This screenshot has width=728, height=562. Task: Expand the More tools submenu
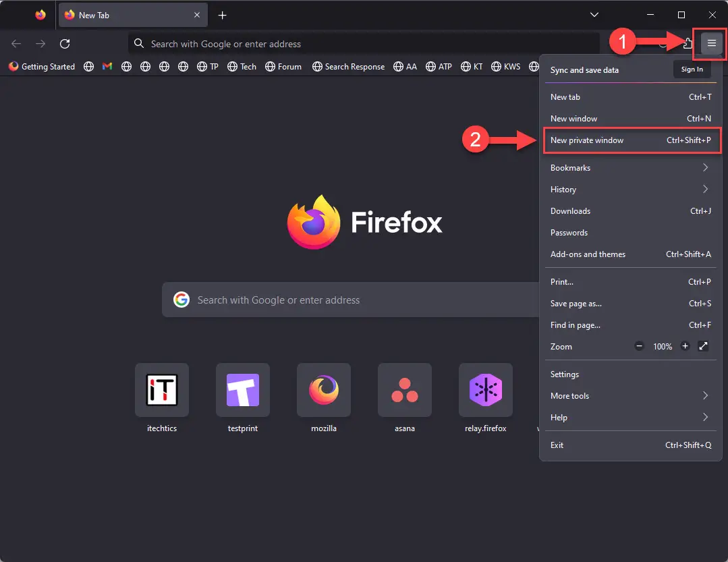click(x=630, y=396)
